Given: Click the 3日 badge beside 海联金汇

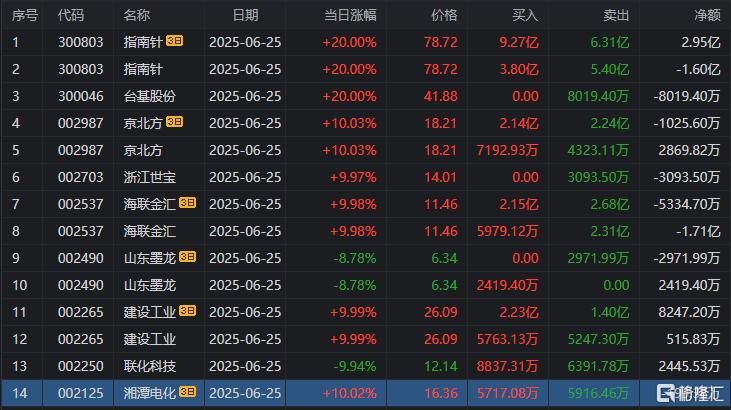Looking at the screenshot, I should pos(187,203).
